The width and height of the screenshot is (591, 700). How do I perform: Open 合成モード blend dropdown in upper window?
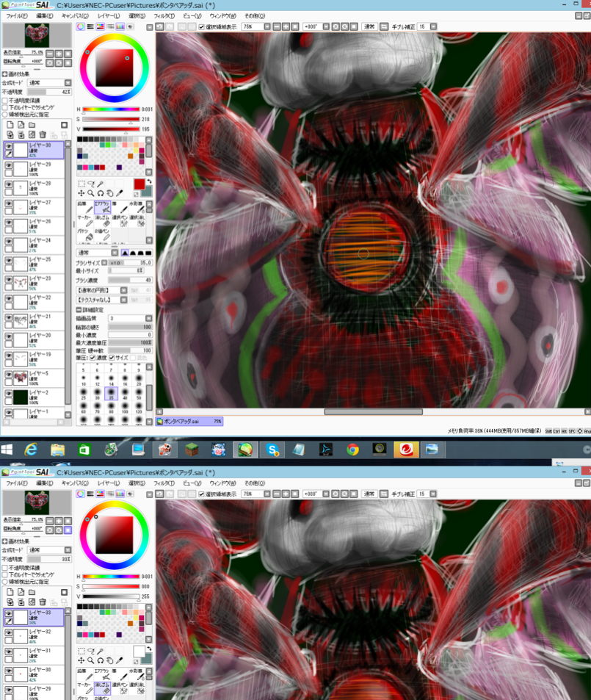[x=49, y=83]
